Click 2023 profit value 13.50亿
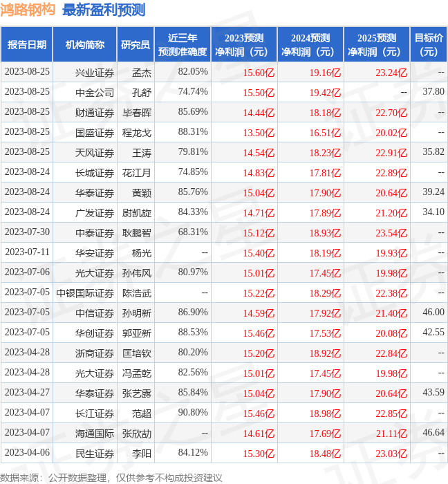The width and height of the screenshot is (448, 484). click(x=259, y=133)
